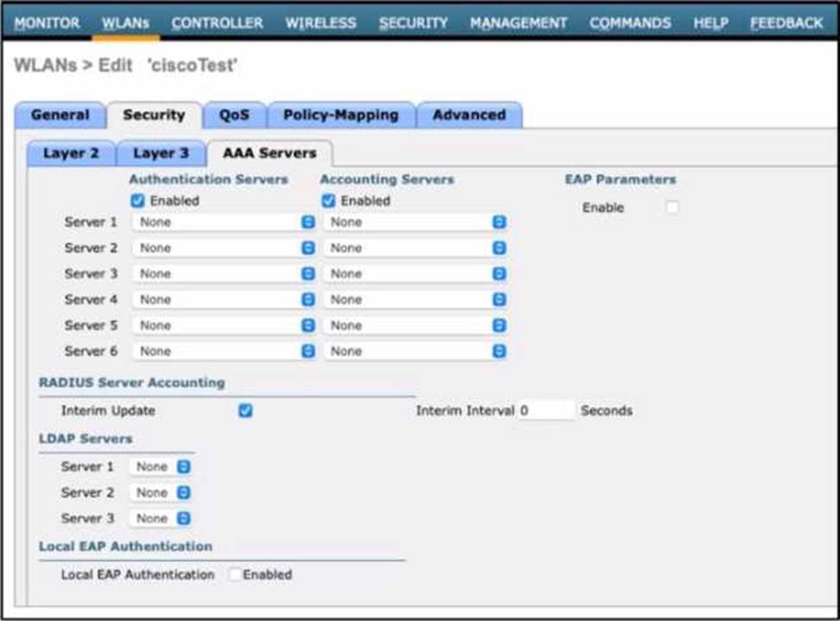The image size is (840, 621).
Task: Toggle Interim Update checkbox
Action: pos(245,411)
